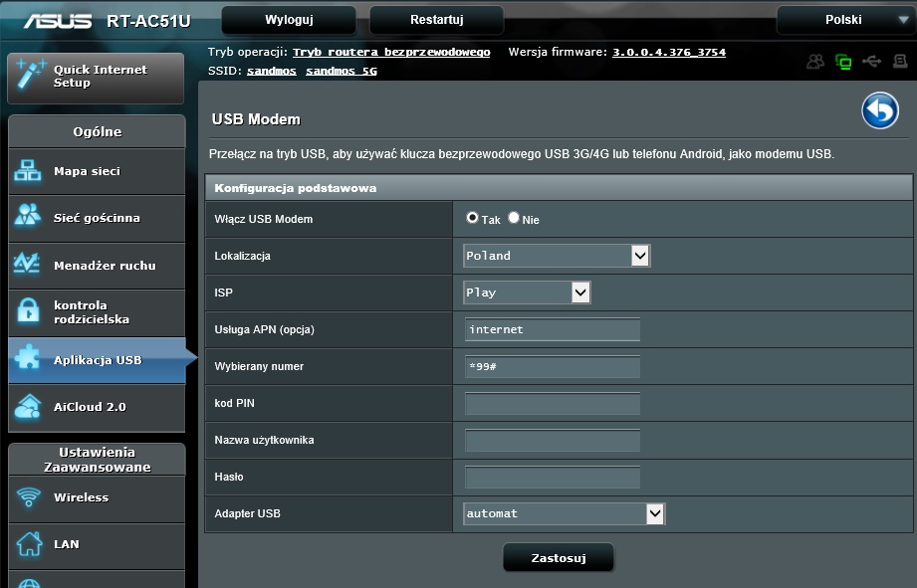The image size is (917, 588).
Task: Open Menadżer ruchu menu item
Action: coord(96,266)
